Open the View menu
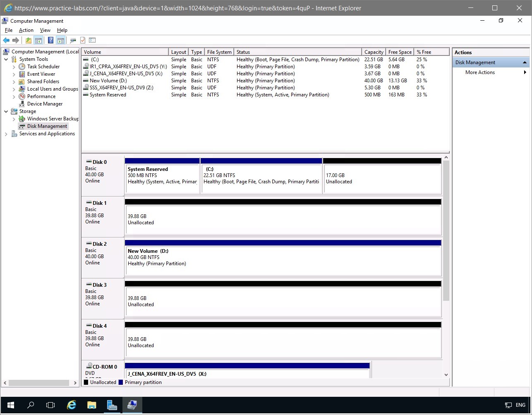This screenshot has height=415, width=532. tap(45, 30)
